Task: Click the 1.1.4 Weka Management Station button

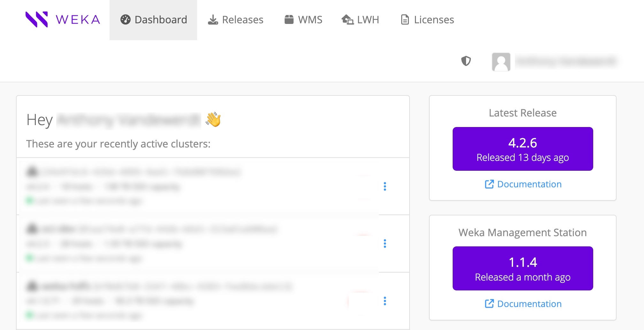Action: pyautogui.click(x=523, y=268)
